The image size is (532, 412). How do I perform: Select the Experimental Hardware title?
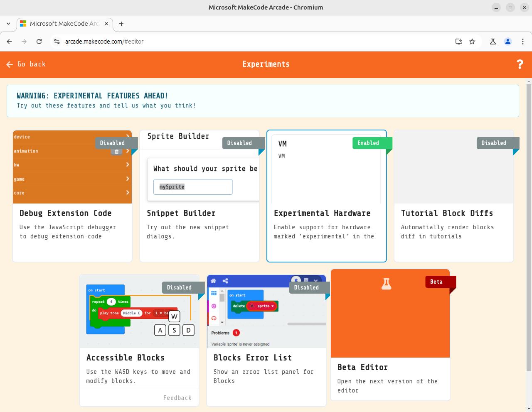pos(322,213)
